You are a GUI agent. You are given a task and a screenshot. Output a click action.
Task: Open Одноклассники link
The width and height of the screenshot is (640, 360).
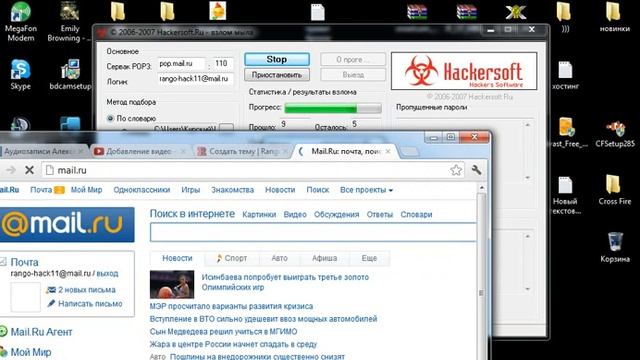tap(142, 190)
